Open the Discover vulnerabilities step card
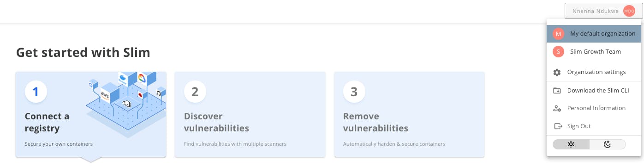Viewport: 644px width, 167px height. click(x=250, y=114)
